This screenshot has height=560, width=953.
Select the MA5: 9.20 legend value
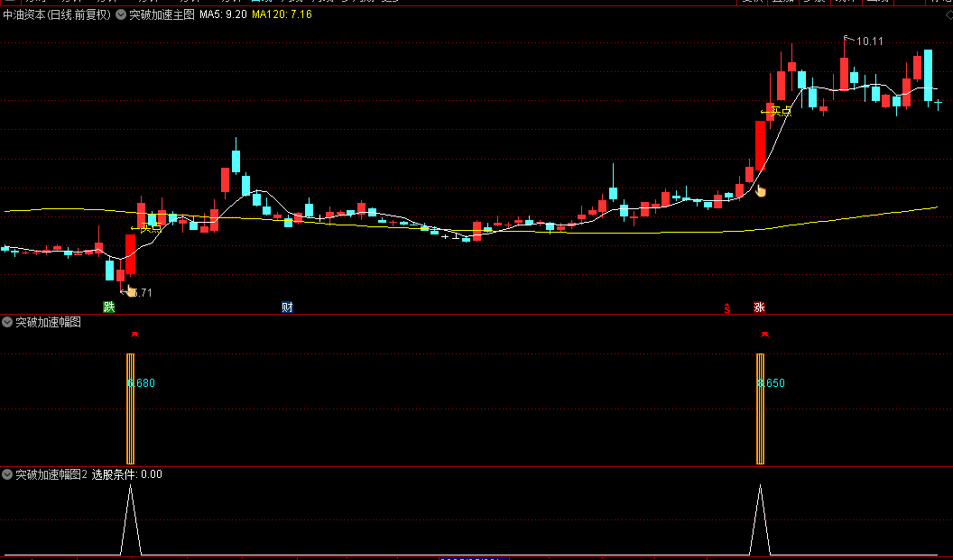223,14
